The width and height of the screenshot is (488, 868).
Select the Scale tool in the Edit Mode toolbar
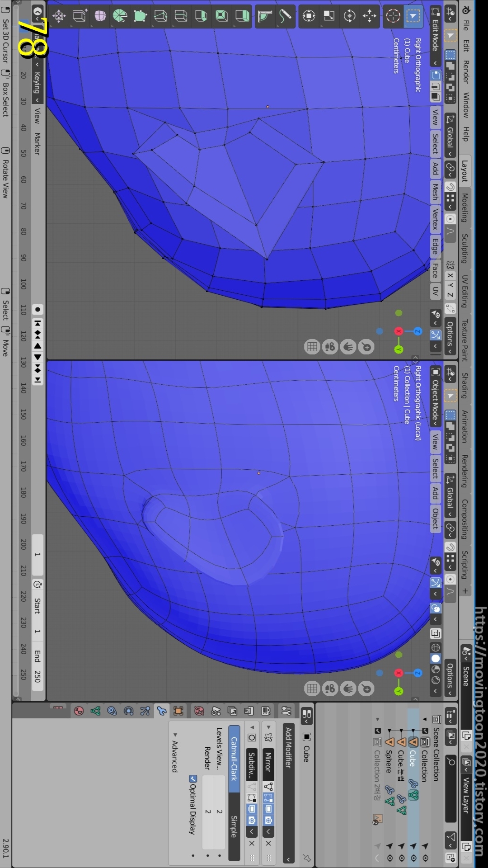[329, 16]
